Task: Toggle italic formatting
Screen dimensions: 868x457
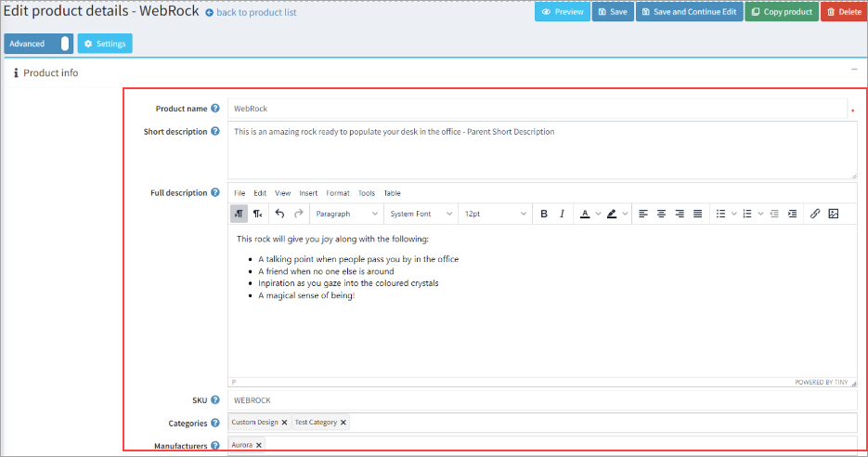Action: coord(562,214)
